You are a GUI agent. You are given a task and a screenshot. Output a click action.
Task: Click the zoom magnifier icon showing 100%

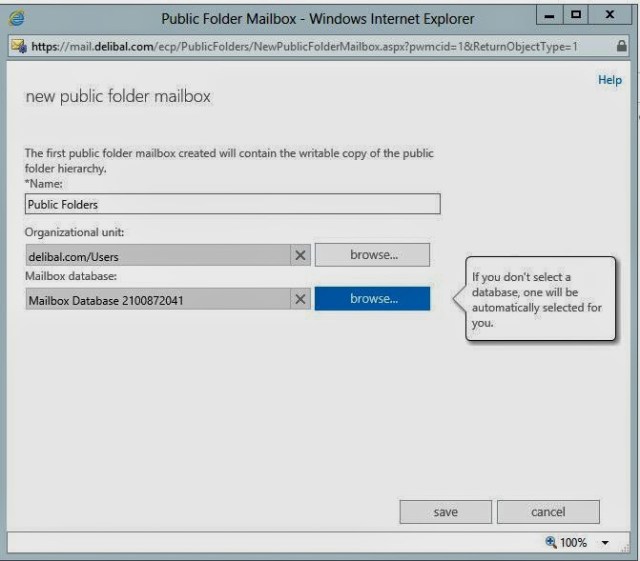[550, 542]
